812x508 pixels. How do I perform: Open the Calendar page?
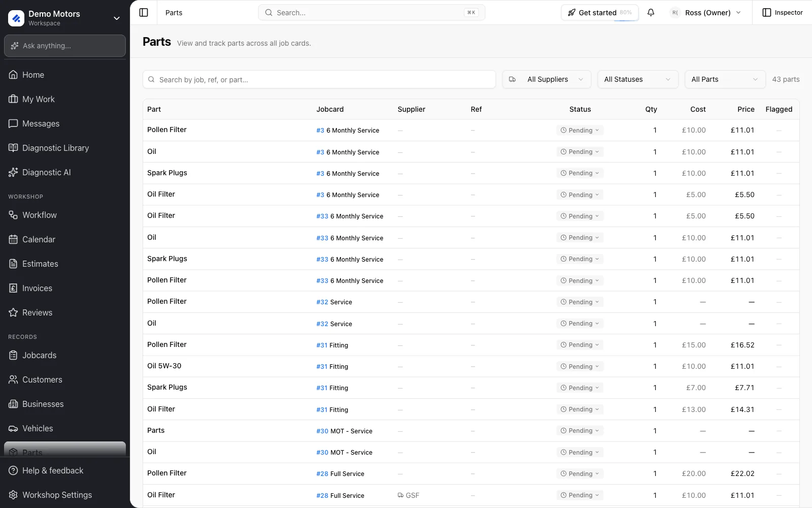pos(65,239)
